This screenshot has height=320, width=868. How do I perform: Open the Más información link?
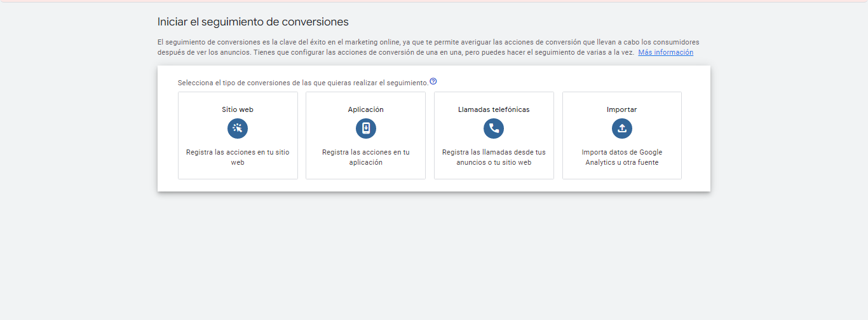[x=666, y=52]
